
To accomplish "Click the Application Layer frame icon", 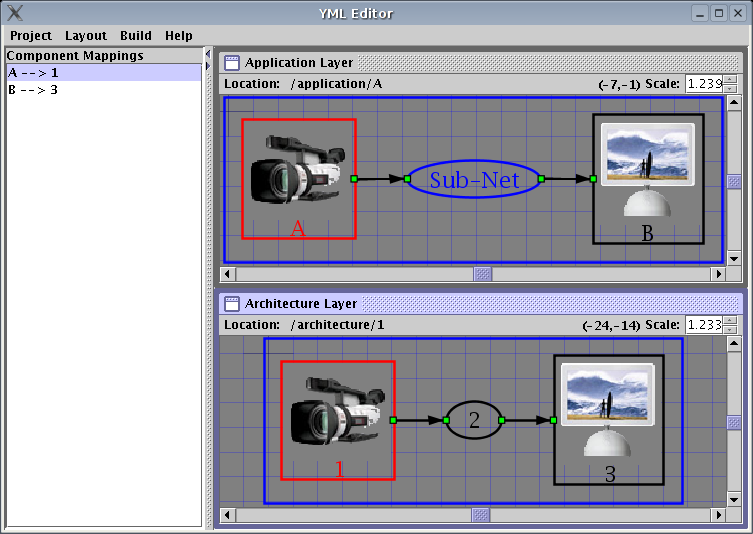I will [x=232, y=62].
